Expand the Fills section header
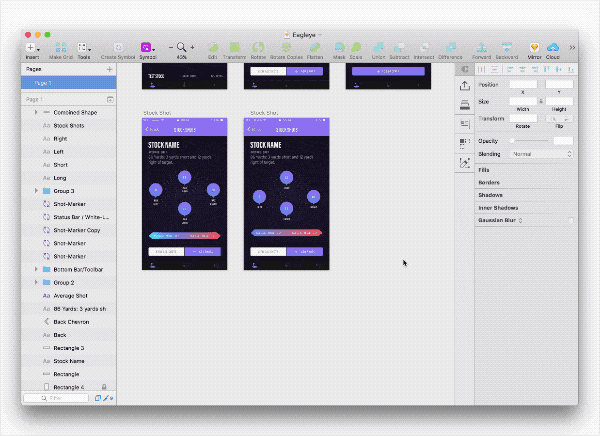The width and height of the screenshot is (600, 436). pos(484,170)
